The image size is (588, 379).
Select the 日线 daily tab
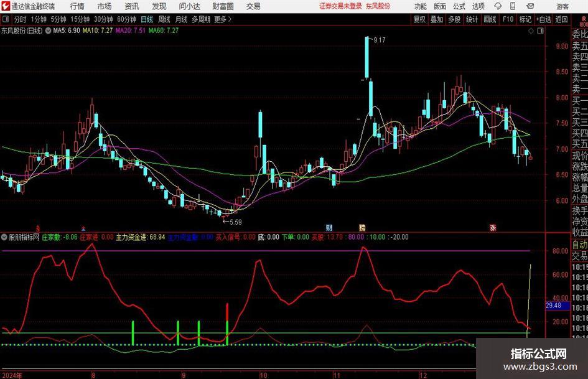tap(147, 19)
